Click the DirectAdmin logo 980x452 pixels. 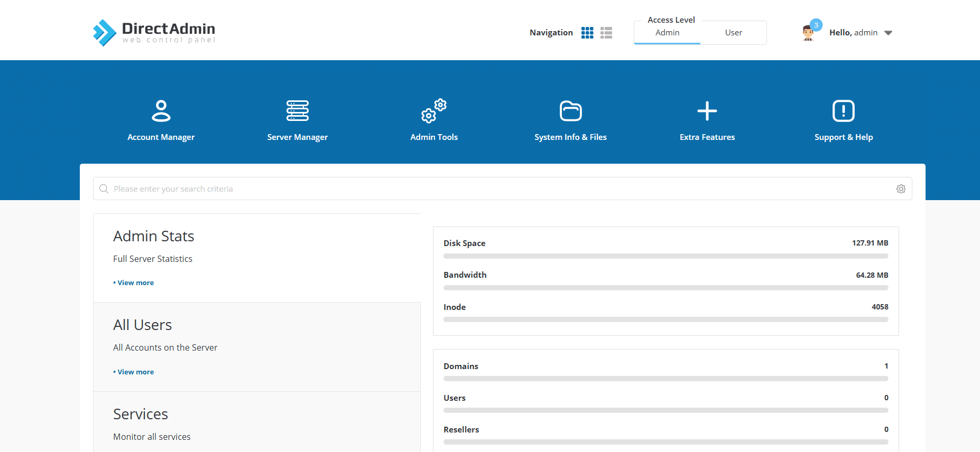pyautogui.click(x=154, y=32)
